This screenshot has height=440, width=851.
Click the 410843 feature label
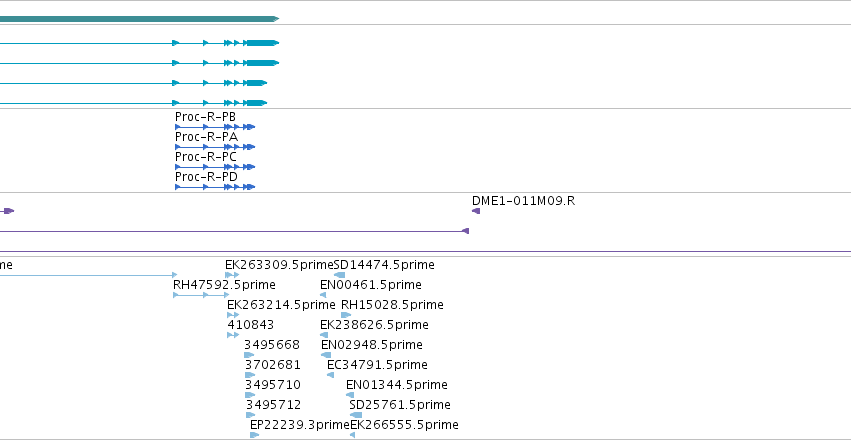tap(250, 325)
